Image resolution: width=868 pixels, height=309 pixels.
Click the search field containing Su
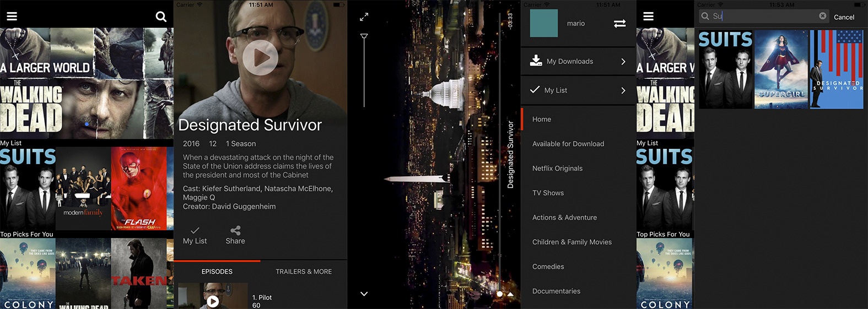pos(764,16)
